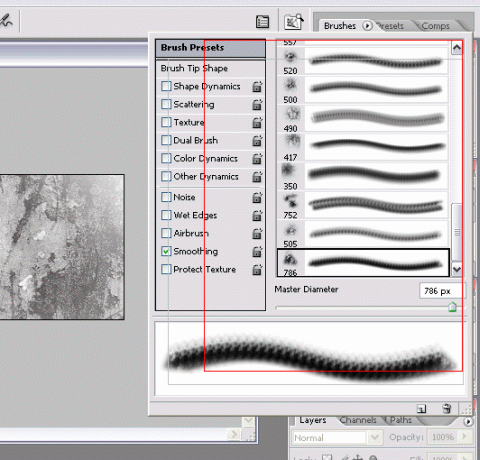Screen dimensions: 480x460
Task: Switch to the Layer Comps tab
Action: [435, 26]
